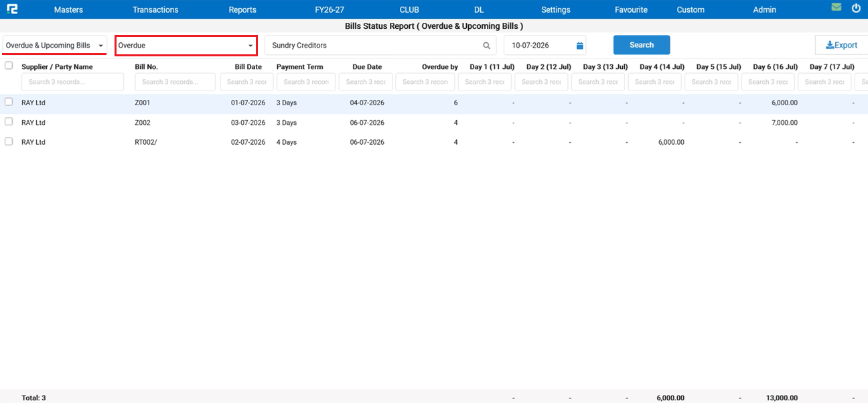
Task: Click the Search button
Action: (x=642, y=45)
